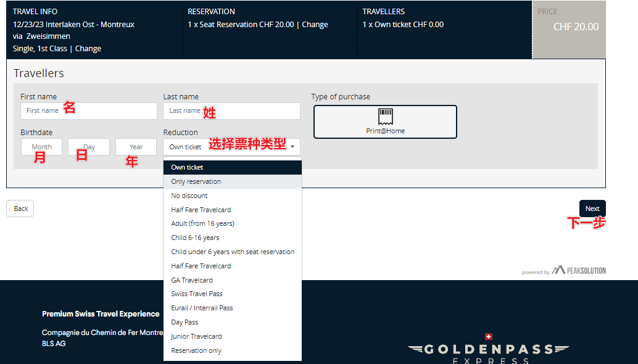Image resolution: width=638 pixels, height=364 pixels.
Task: Click the birthdate Month field
Action: 41,147
